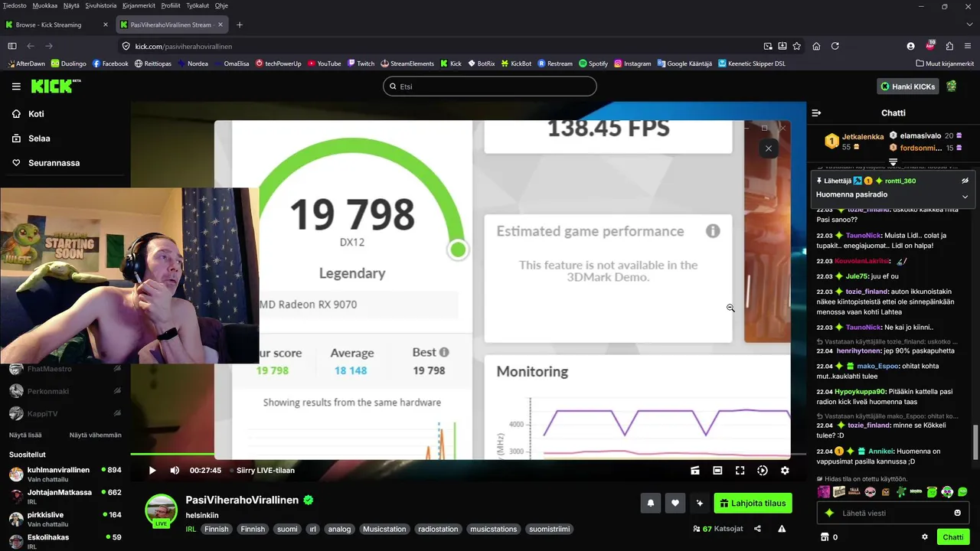The width and height of the screenshot is (980, 551).
Task: Open the Eskolihakas recommended channel
Action: click(x=65, y=540)
